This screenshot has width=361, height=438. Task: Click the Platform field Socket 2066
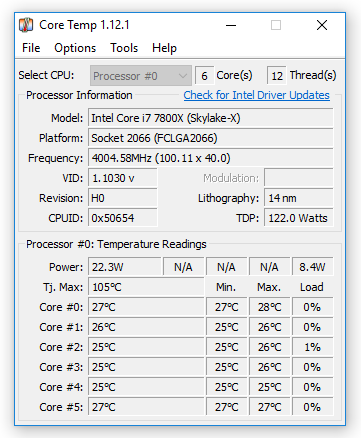[x=211, y=138]
